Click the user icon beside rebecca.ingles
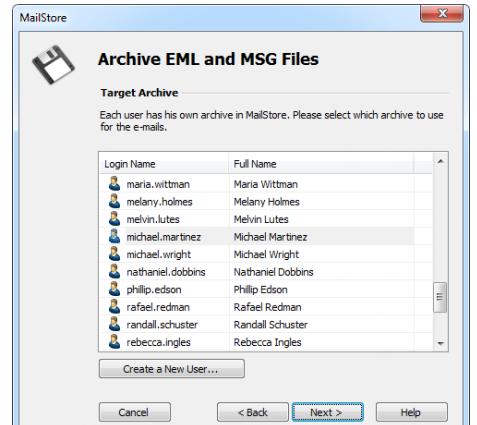Viewport: 477px width, 425px height. (x=114, y=342)
